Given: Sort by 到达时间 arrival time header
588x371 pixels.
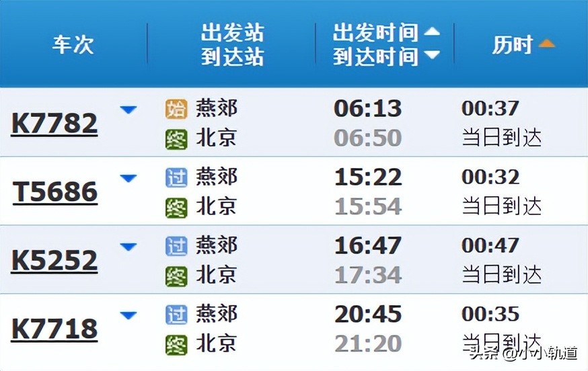Looking at the screenshot, I should (x=385, y=56).
